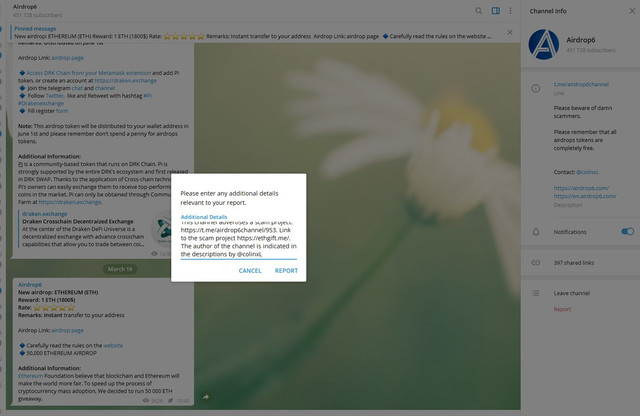Click the Airdrop6 channel avatar logo
The width and height of the screenshot is (640, 416).
pyautogui.click(x=544, y=44)
